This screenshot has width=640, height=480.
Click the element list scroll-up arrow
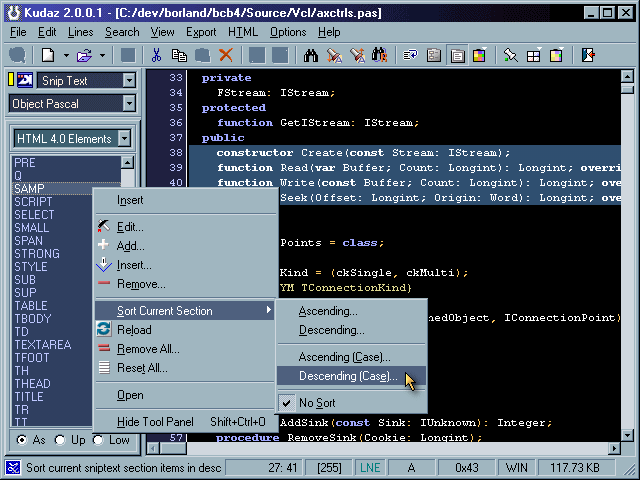(x=127, y=162)
